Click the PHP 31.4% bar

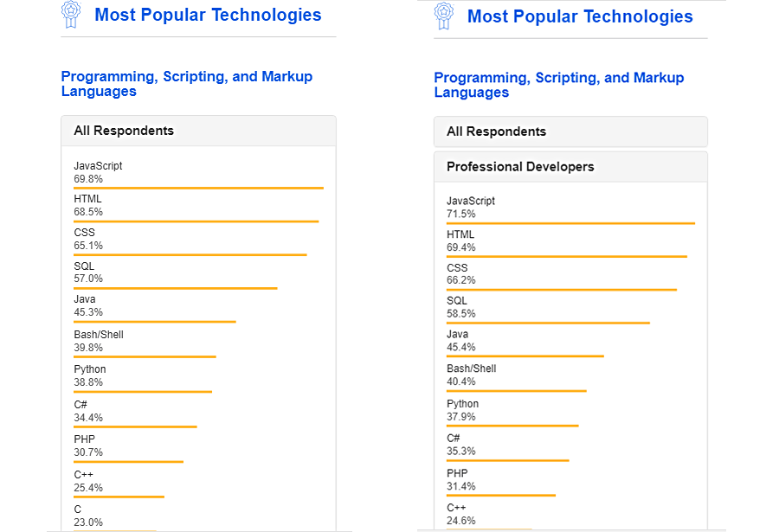point(500,496)
